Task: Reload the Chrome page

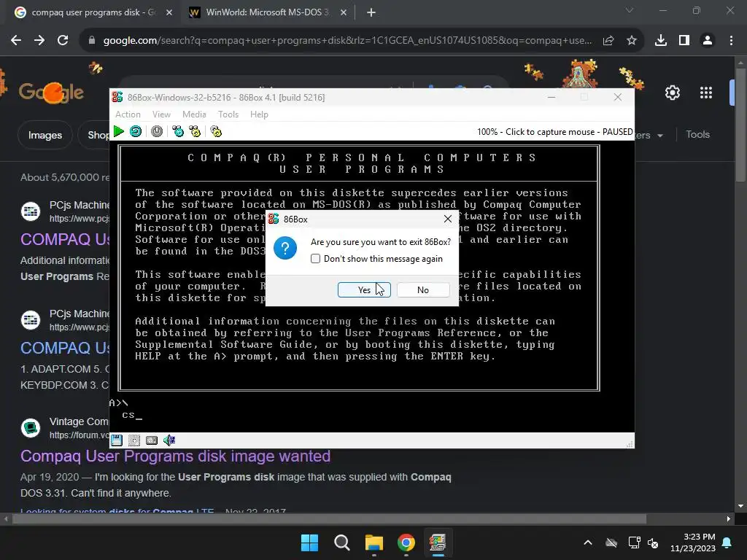Action: 63,41
